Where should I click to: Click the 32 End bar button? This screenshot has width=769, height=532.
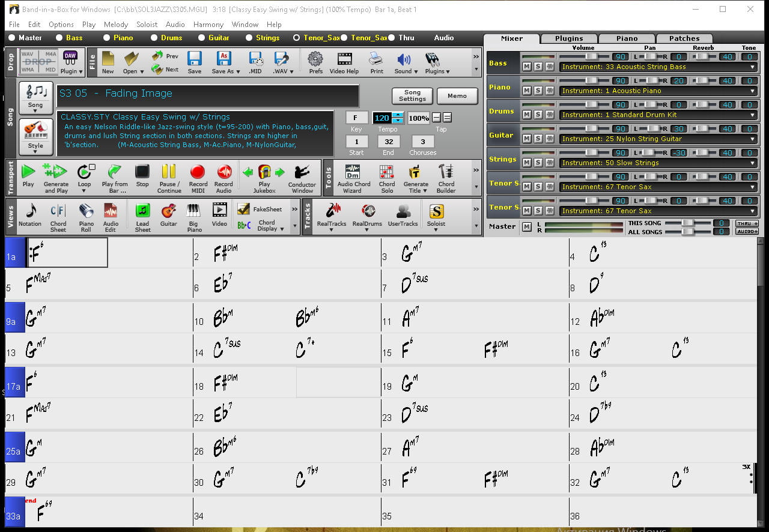[x=389, y=142]
